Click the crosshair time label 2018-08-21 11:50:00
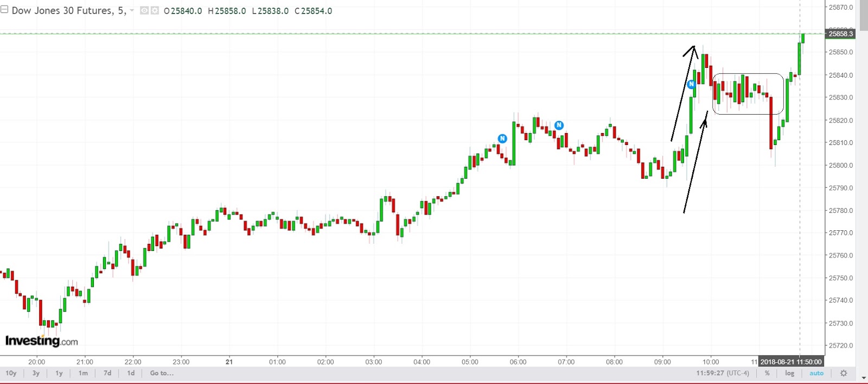Image resolution: width=868 pixels, height=384 pixels. point(791,362)
